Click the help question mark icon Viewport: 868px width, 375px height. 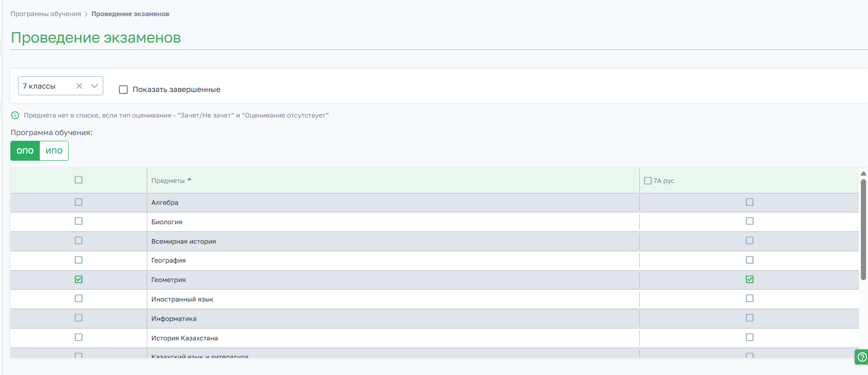[x=862, y=357]
